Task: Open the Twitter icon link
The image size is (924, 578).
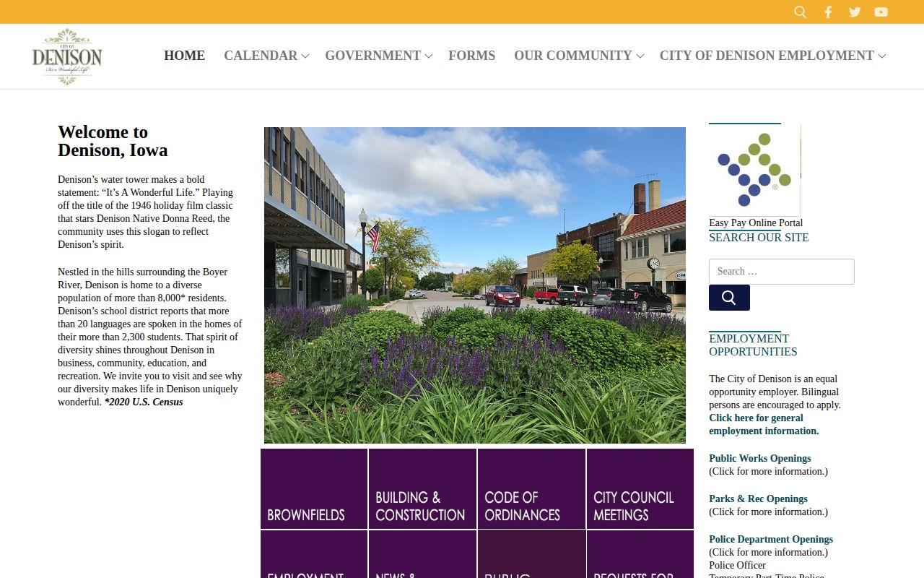Action: pos(855,12)
